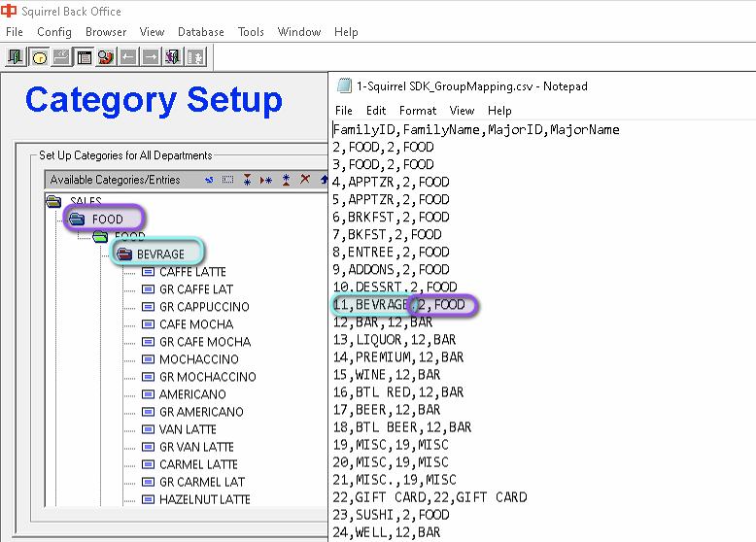Click Notepad line 23,SUSHI,2,FOOD
Viewport: 756px width, 542px height.
point(391,515)
